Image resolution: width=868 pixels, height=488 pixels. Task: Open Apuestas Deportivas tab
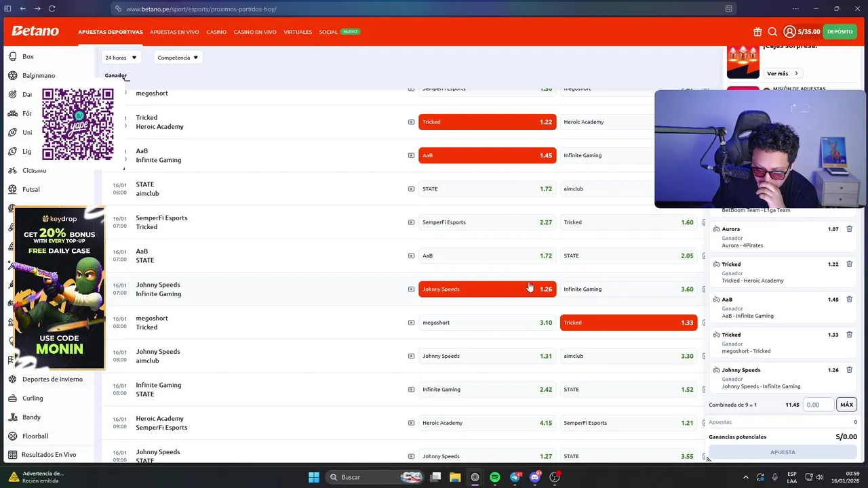click(110, 32)
